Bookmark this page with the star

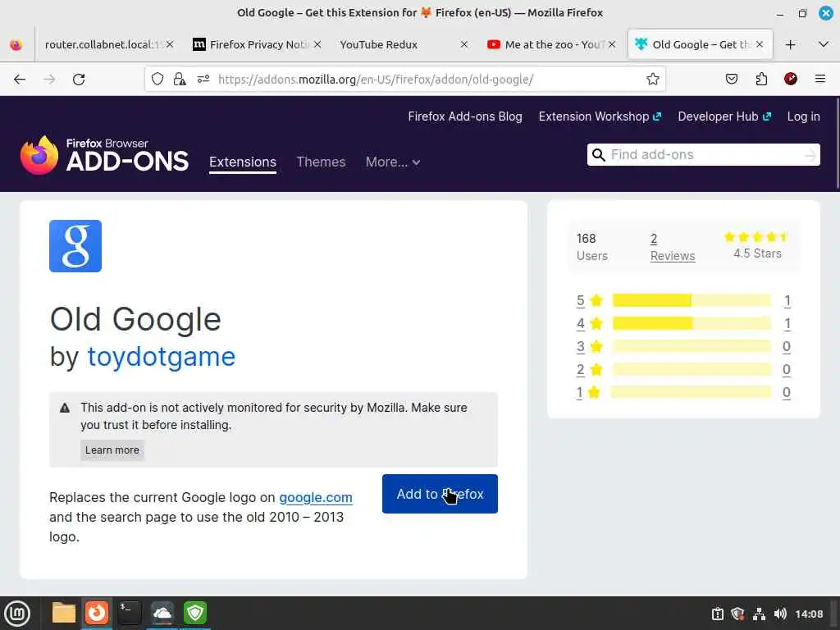[652, 80]
